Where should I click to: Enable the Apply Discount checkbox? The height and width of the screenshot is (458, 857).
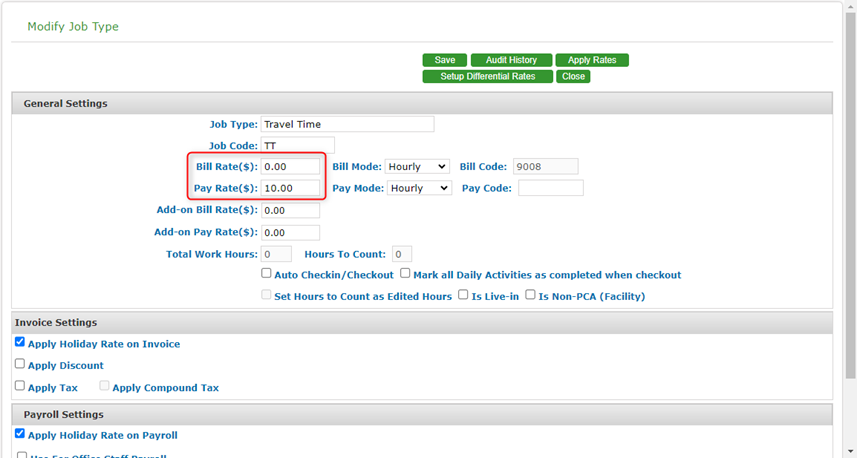[20, 364]
